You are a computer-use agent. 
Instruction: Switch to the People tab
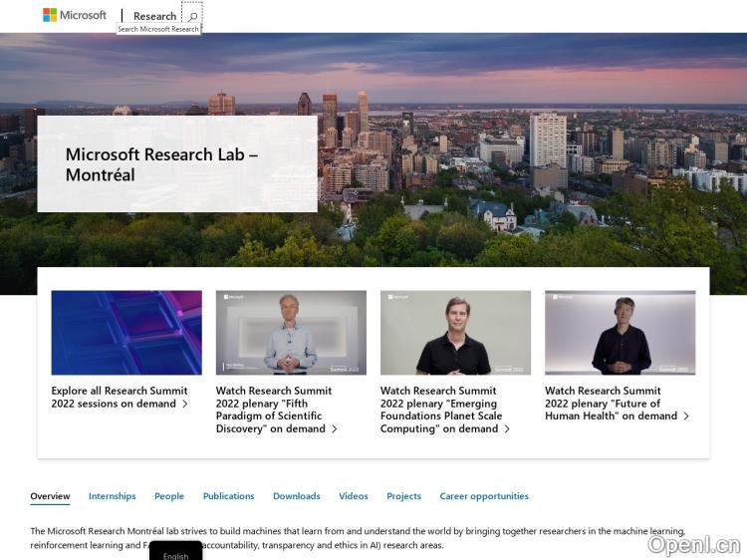coord(169,496)
